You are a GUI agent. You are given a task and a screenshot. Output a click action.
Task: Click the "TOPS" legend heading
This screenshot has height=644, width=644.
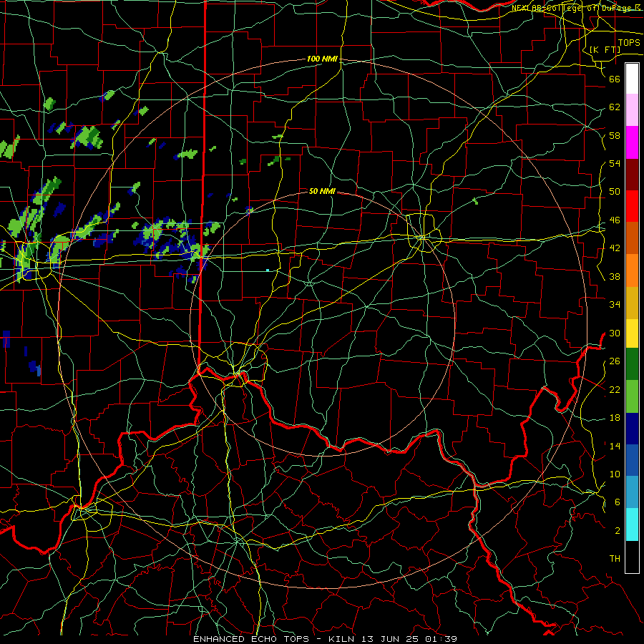point(629,43)
